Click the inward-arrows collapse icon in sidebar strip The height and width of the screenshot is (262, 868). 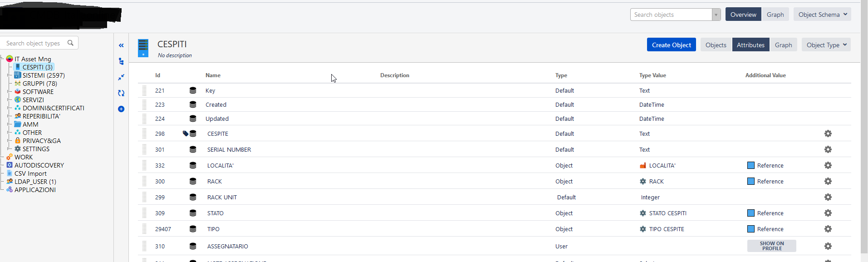click(121, 77)
